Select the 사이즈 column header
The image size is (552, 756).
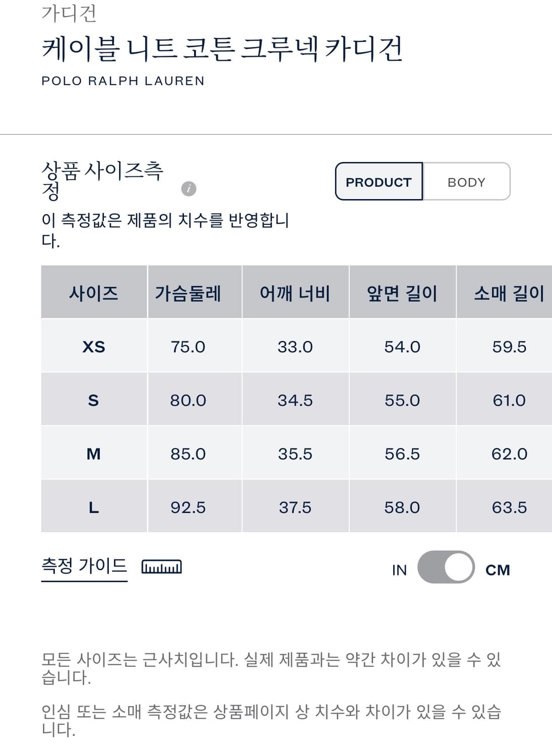tap(93, 293)
